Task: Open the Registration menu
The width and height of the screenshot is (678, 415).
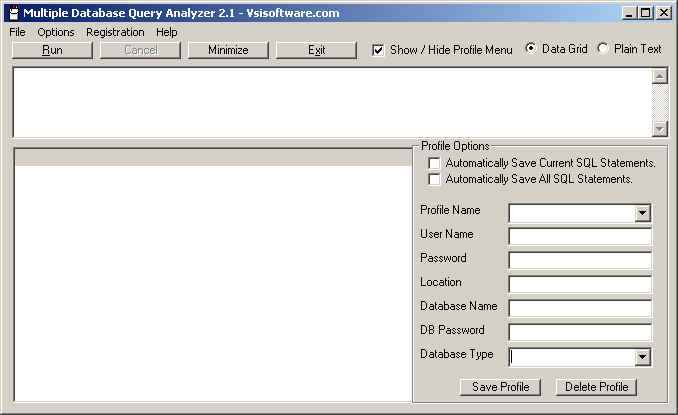Action: [x=115, y=32]
